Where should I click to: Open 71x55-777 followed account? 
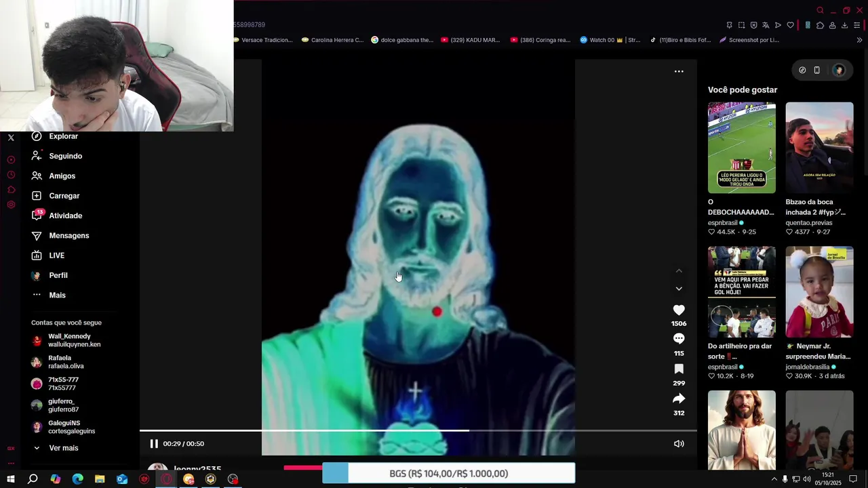56,384
